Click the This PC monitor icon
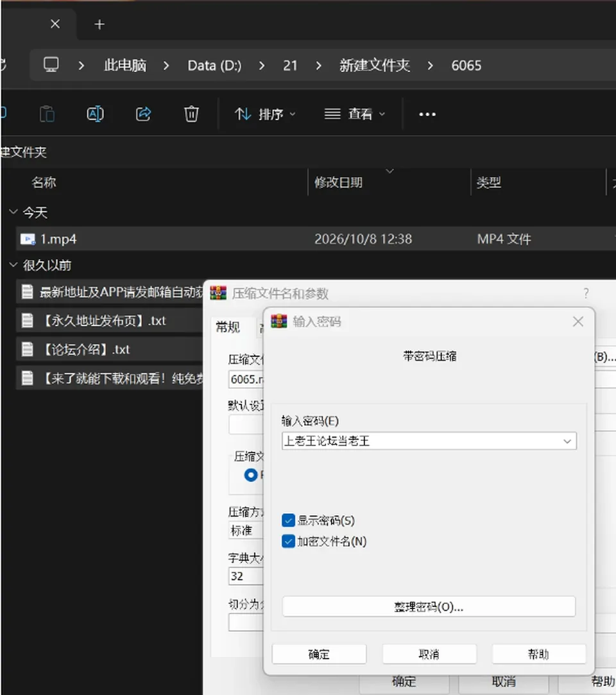616x695 pixels. click(x=51, y=65)
